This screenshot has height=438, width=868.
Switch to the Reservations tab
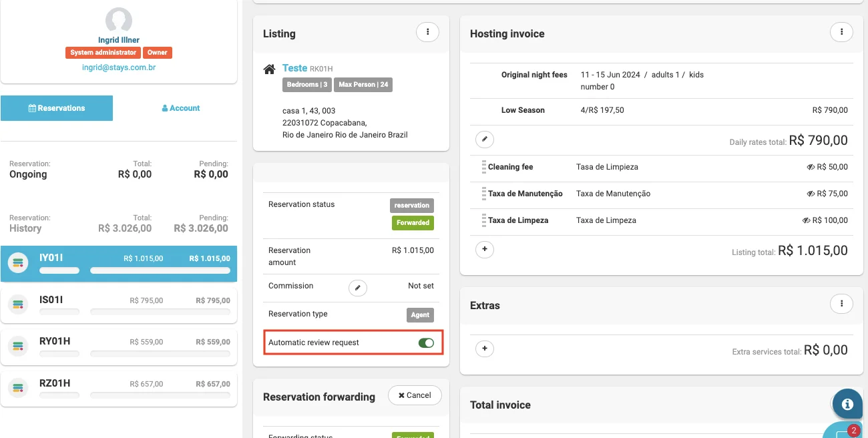(57, 108)
